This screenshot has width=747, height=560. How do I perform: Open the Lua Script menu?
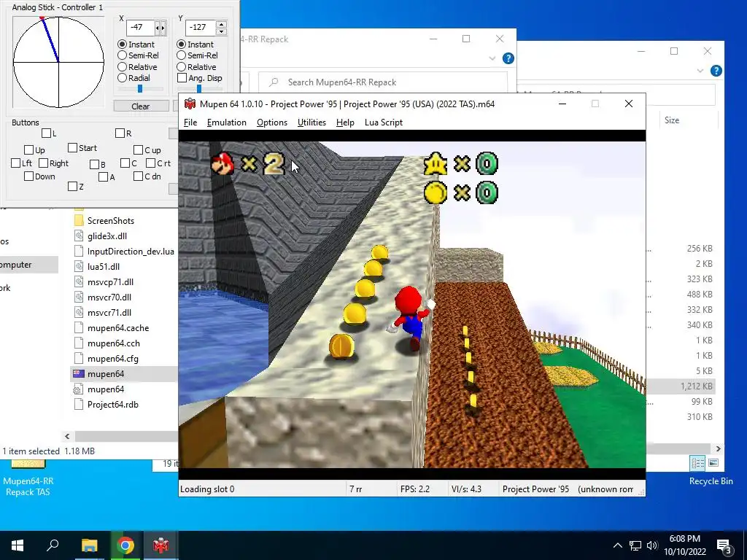[x=384, y=122]
